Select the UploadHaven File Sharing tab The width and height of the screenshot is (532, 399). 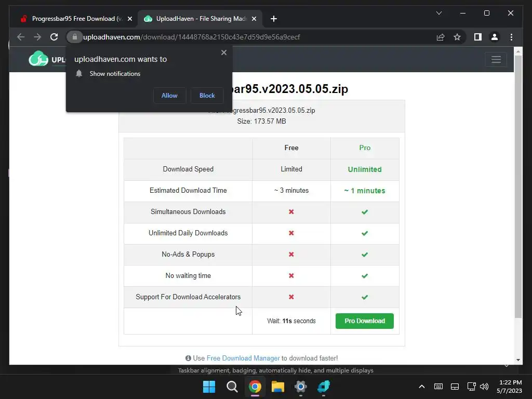point(201,19)
